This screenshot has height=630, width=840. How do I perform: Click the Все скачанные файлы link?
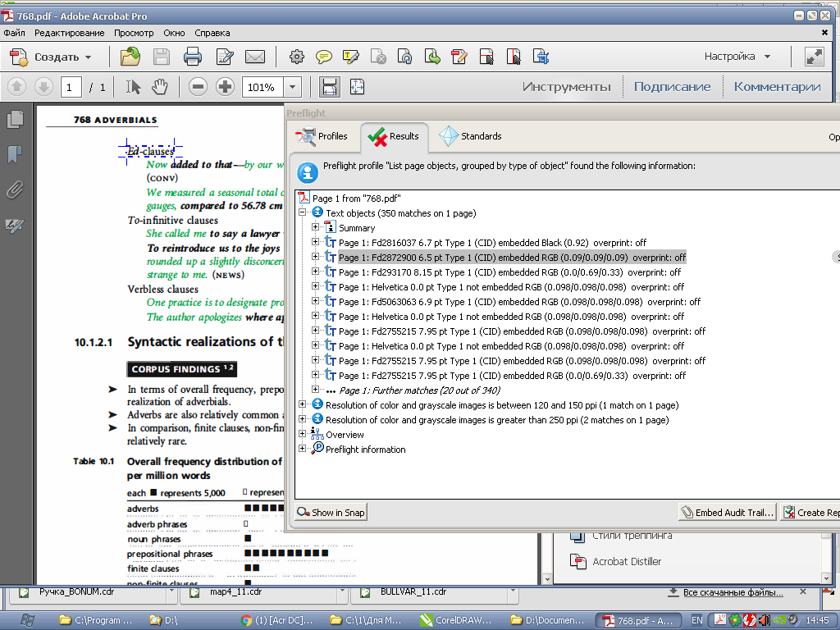coord(733,592)
